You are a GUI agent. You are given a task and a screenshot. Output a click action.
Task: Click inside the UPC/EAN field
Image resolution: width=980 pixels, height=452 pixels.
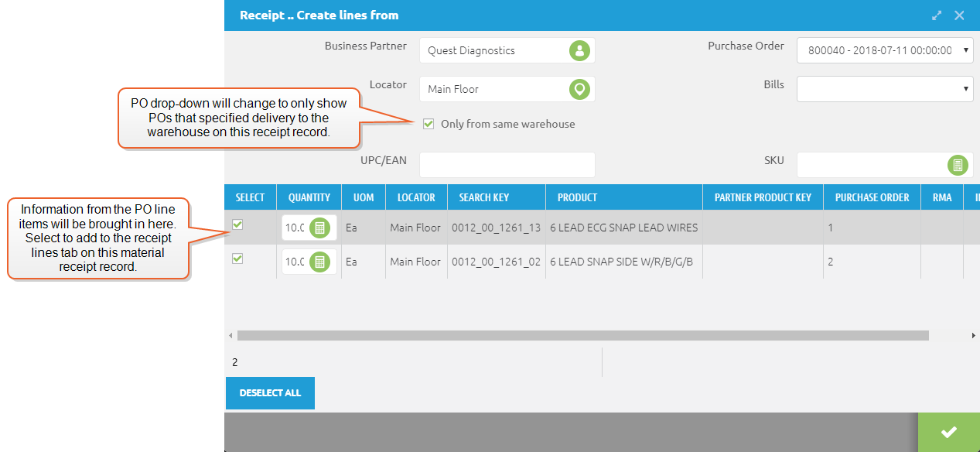point(507,165)
